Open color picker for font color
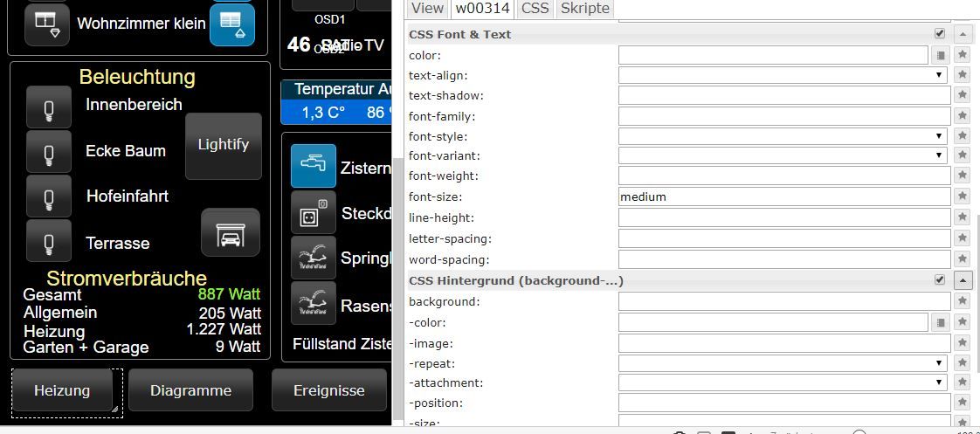The image size is (980, 434). pos(941,55)
